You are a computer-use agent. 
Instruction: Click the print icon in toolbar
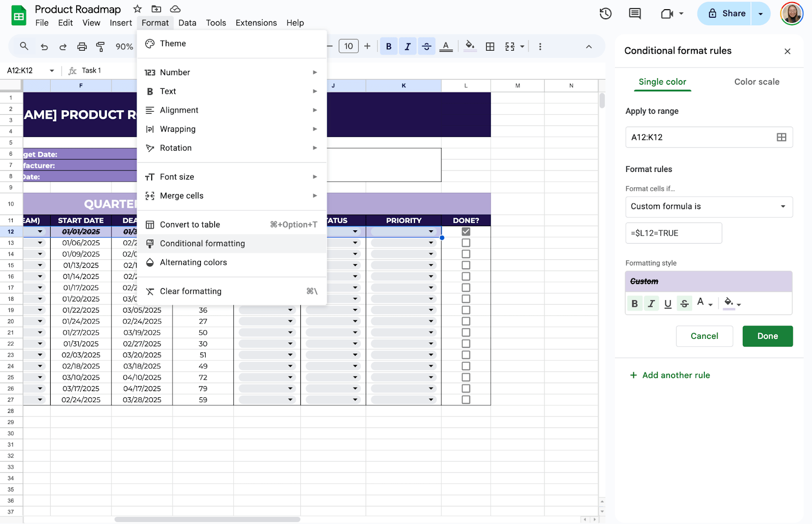[x=82, y=47]
